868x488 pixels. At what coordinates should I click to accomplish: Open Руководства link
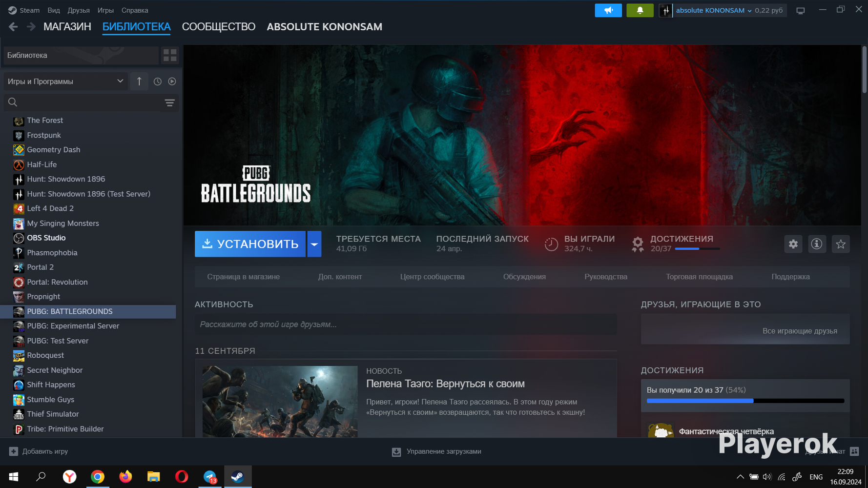pyautogui.click(x=606, y=277)
